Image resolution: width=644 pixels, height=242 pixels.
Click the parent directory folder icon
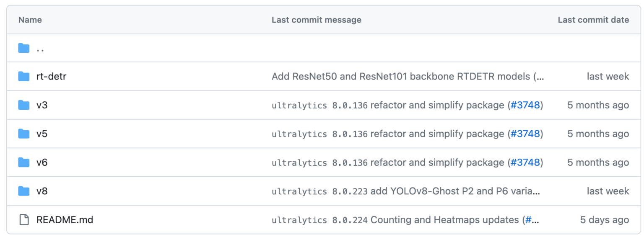point(24,49)
